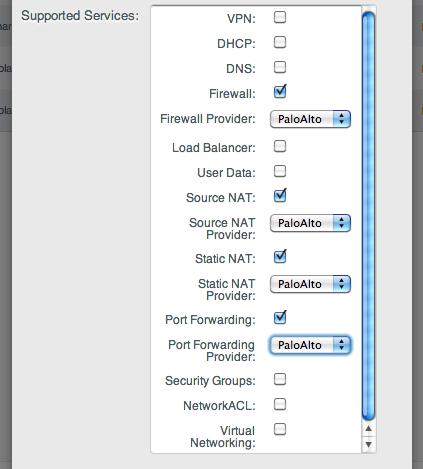Enable the Security Groups checkbox
This screenshot has height=469, width=423.
pos(280,379)
